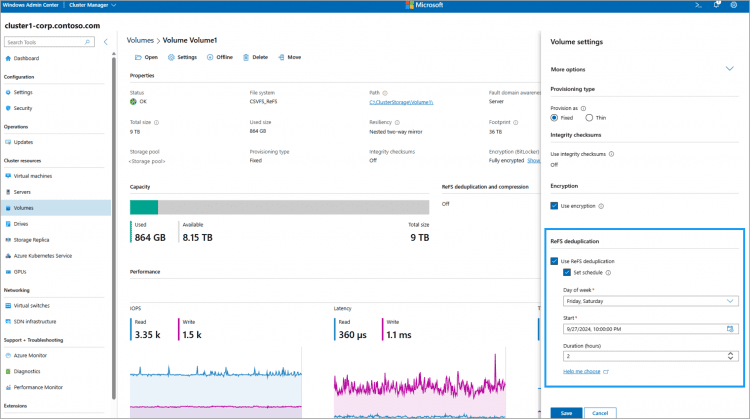Open the ClusterStorage Volume1 path link

(x=401, y=102)
